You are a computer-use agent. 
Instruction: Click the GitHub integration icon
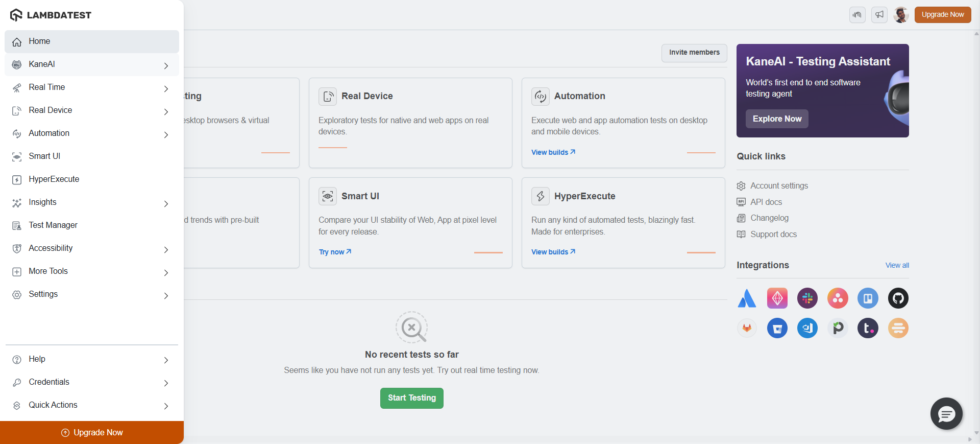[898, 298]
